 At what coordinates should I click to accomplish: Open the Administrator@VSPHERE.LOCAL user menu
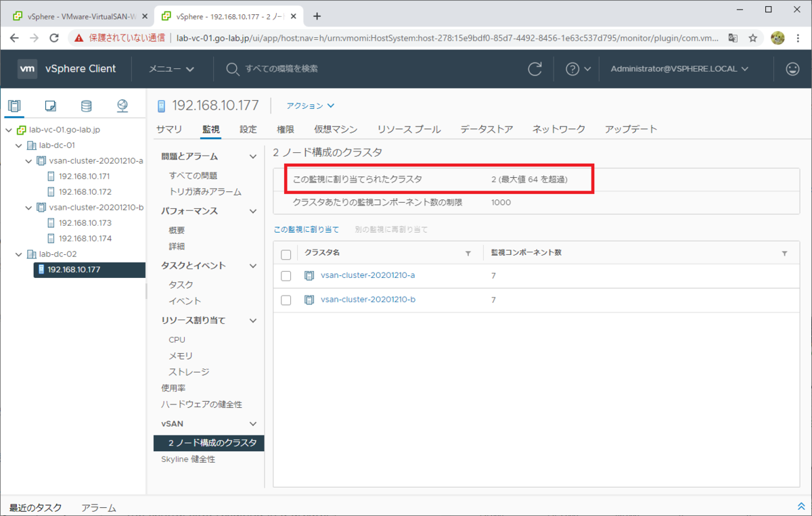click(679, 69)
